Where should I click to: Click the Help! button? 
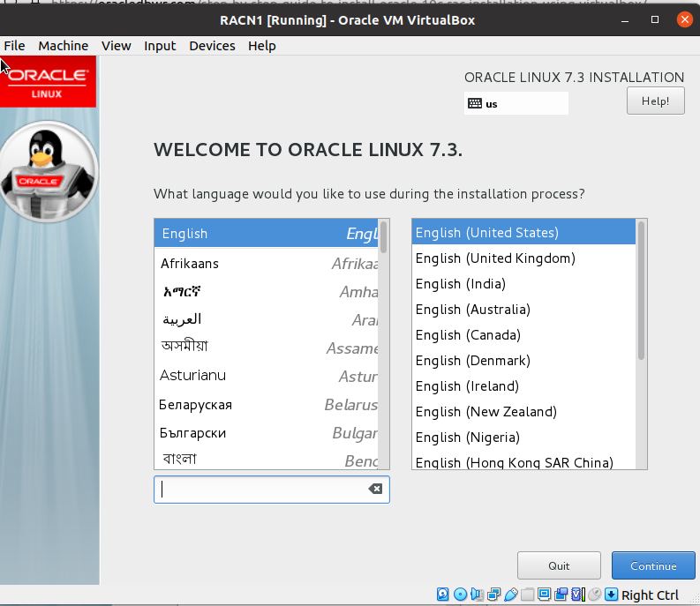pos(655,101)
